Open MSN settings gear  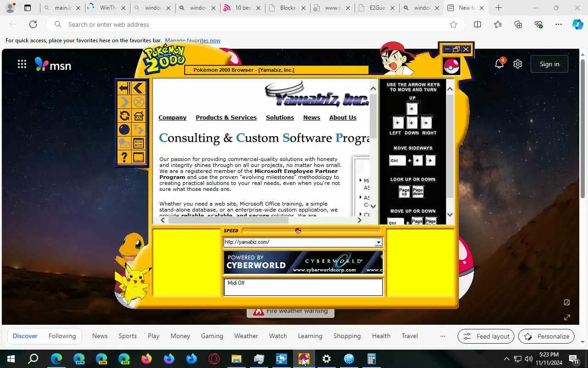click(518, 64)
